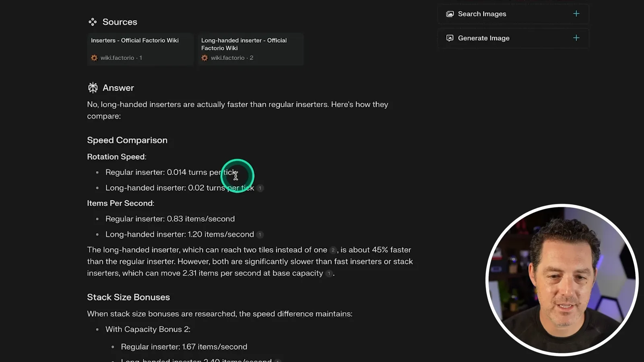The height and width of the screenshot is (362, 644).
Task: Click citation 2 after 'instead of one'
Action: pyautogui.click(x=333, y=250)
